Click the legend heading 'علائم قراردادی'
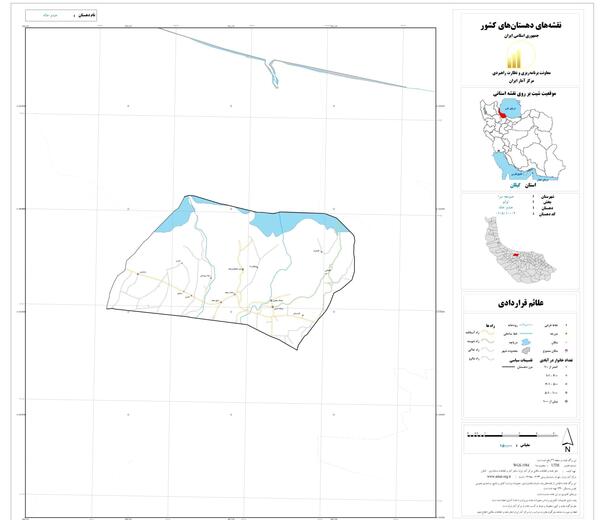Viewport: 600px width, 520px height. 521,303
